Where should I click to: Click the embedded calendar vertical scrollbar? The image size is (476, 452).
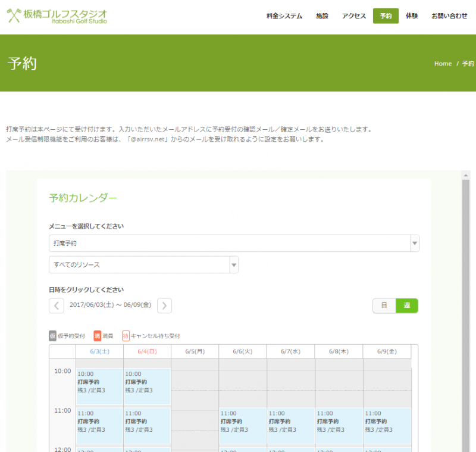(x=466, y=298)
